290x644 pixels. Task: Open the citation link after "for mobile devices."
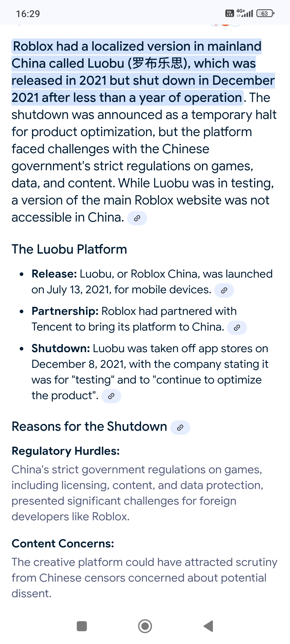tap(224, 290)
